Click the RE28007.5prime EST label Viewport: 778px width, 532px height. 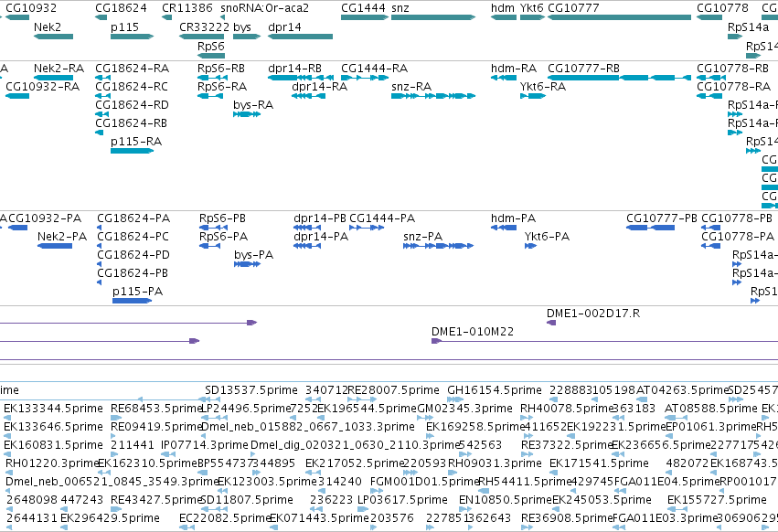pos(393,390)
